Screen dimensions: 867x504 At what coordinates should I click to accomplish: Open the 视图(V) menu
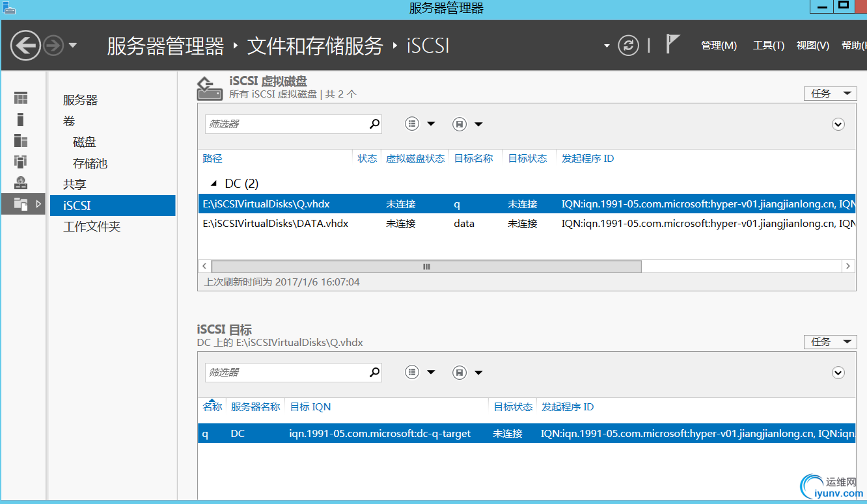[813, 46]
